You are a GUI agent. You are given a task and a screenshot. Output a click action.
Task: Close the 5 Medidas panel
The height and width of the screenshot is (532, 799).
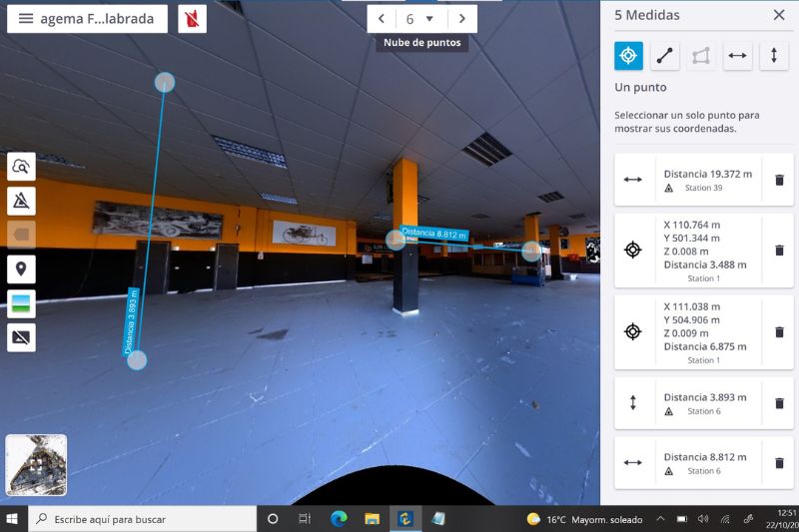(x=779, y=15)
